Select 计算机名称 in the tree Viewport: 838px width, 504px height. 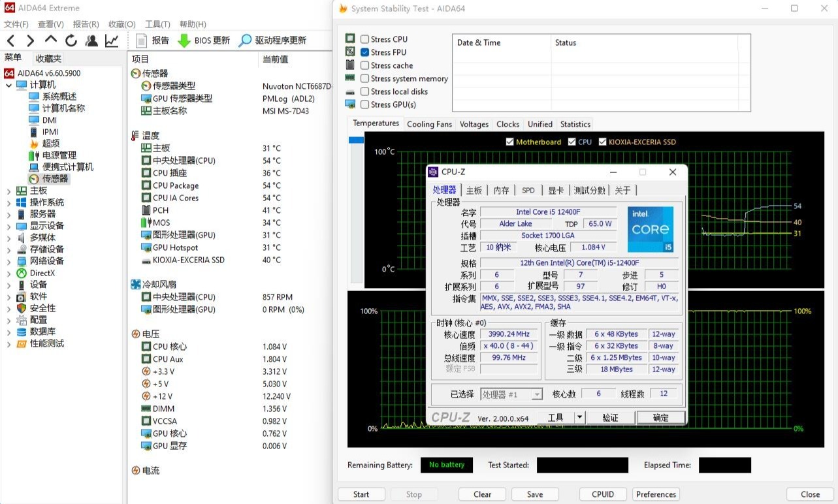pos(63,108)
